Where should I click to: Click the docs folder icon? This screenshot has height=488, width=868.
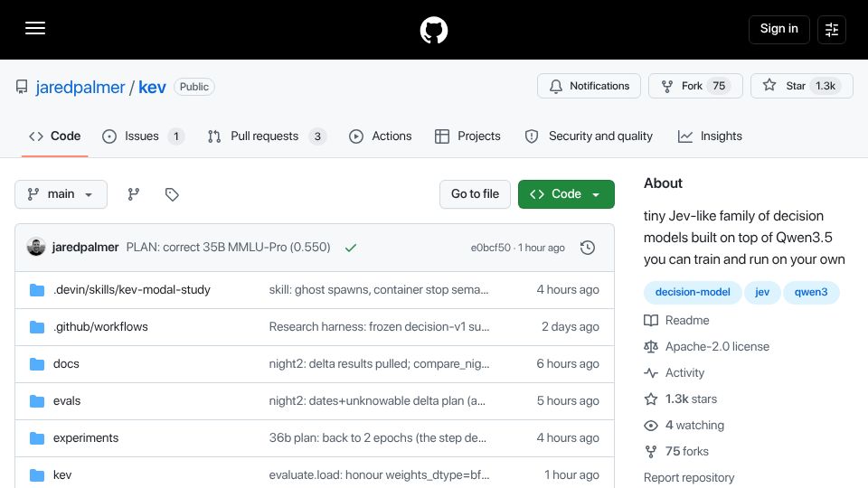click(37, 364)
